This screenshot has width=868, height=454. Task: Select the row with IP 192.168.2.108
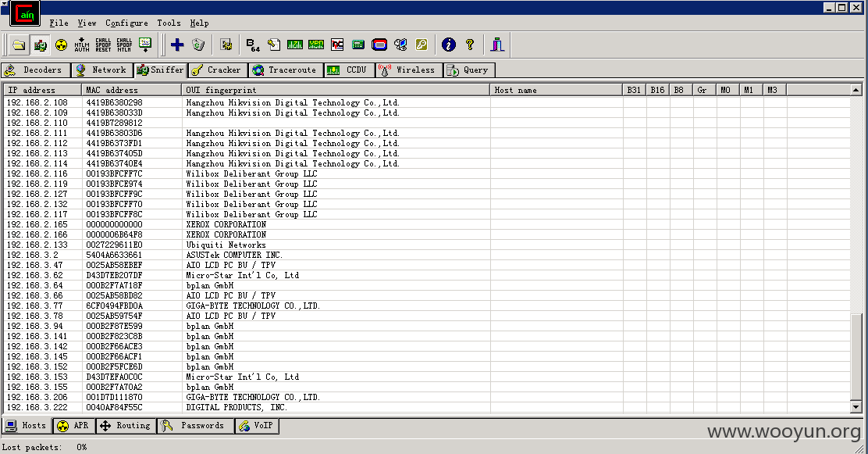pos(427,102)
